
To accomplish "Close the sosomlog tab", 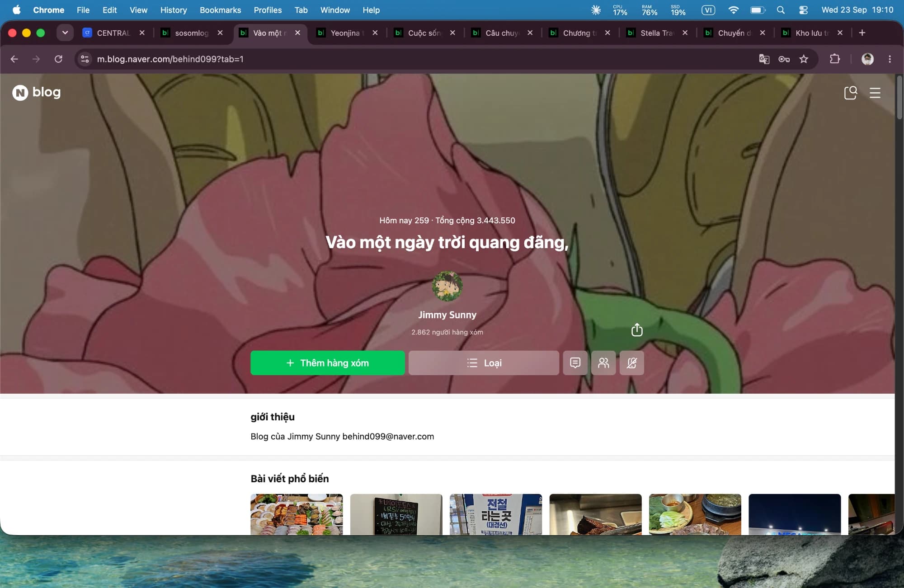I will pyautogui.click(x=220, y=33).
